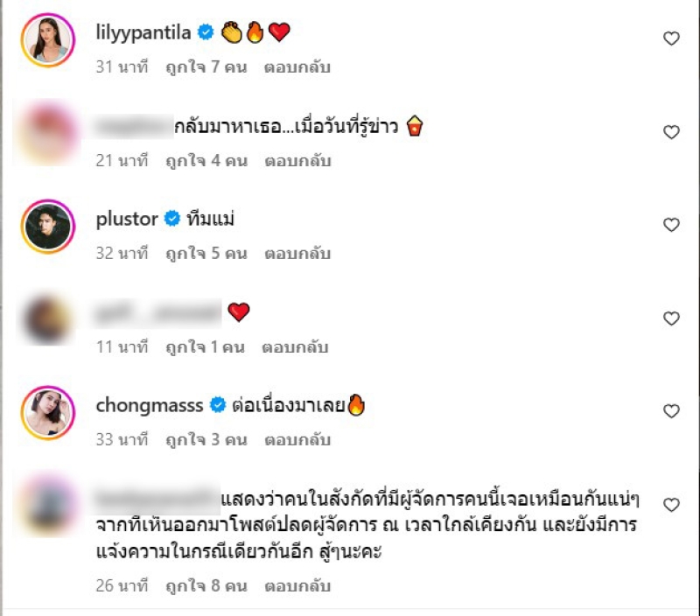Reply to lilyypantila's comment via ตอบกลับ
This screenshot has width=700, height=616.
coord(297,67)
